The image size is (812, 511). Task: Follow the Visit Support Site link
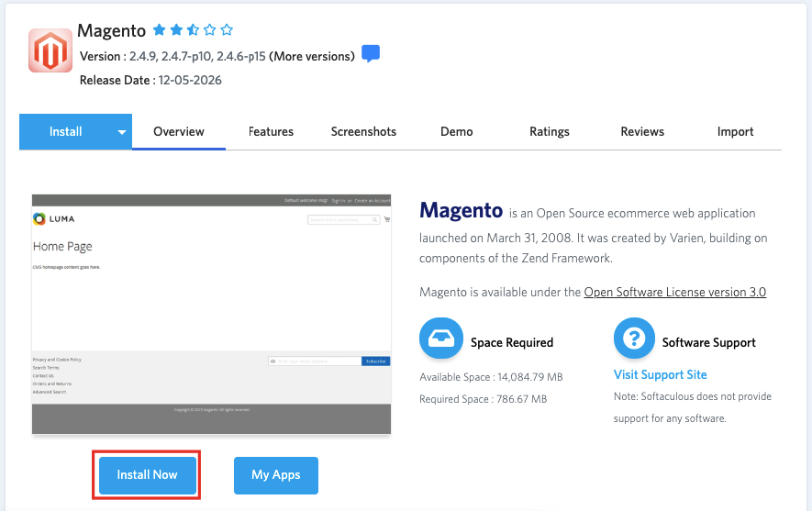click(x=661, y=375)
